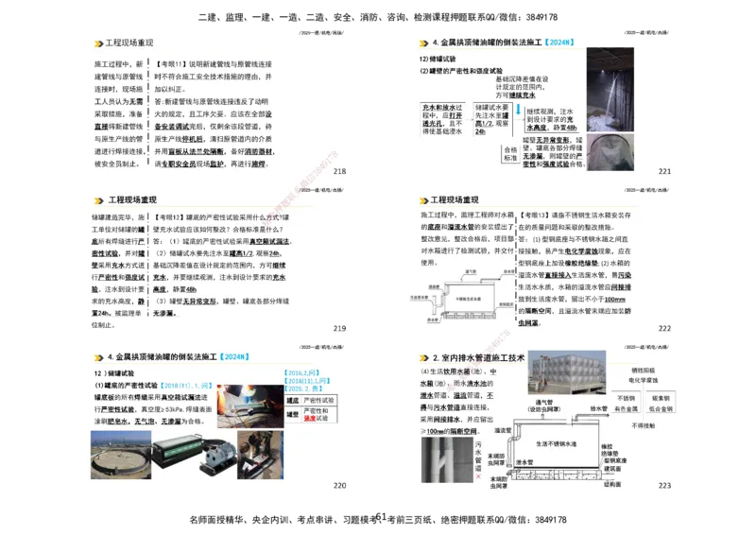This screenshot has height=535, width=756.
Task: Click yellow arrow icon on slide 221 heading
Action: [x=423, y=43]
